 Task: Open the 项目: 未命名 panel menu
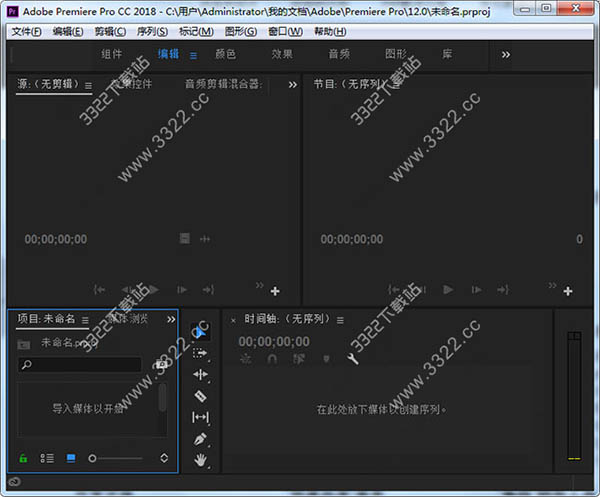tap(85, 320)
